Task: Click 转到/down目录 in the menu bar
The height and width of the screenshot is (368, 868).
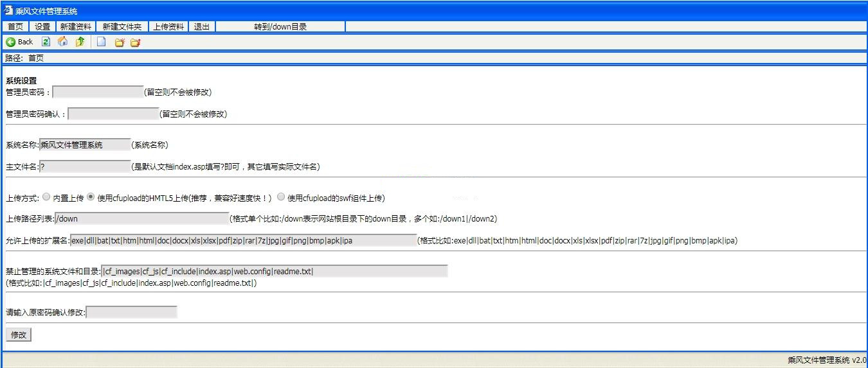Action: 280,26
